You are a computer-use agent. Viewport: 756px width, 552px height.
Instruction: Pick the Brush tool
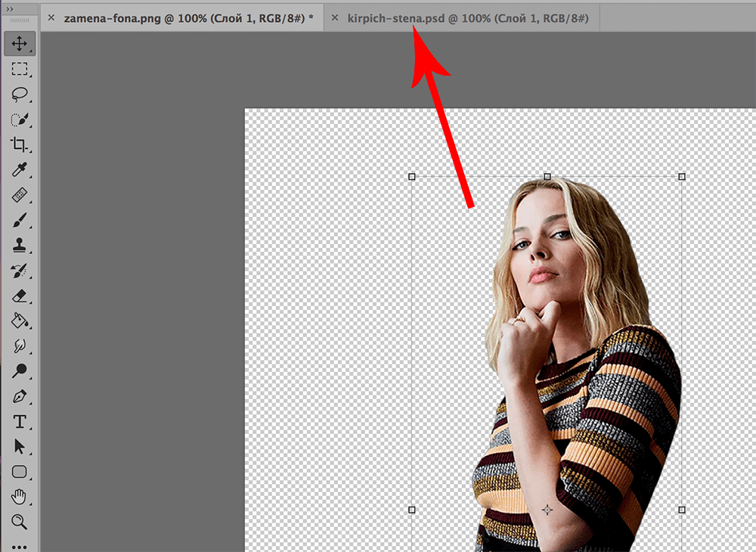tap(20, 220)
